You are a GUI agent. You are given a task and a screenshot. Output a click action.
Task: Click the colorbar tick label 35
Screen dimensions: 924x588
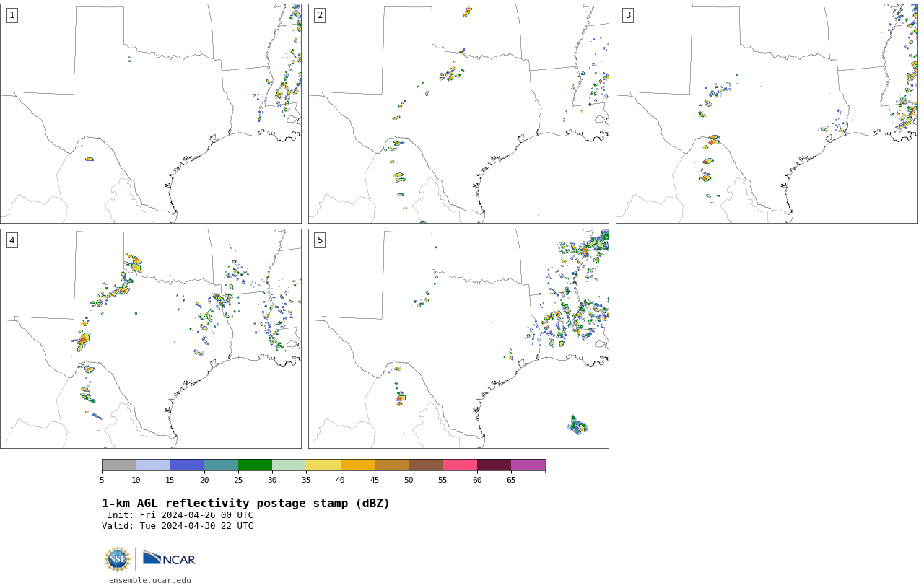[306, 480]
